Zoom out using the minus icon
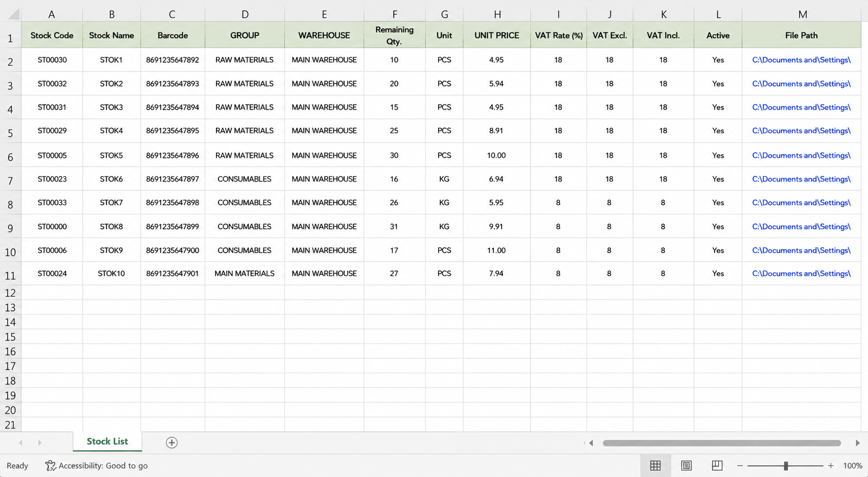 point(740,466)
